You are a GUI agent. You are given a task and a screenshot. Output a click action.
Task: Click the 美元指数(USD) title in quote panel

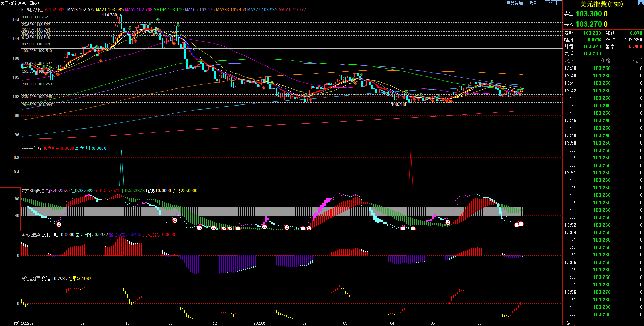click(x=601, y=4)
